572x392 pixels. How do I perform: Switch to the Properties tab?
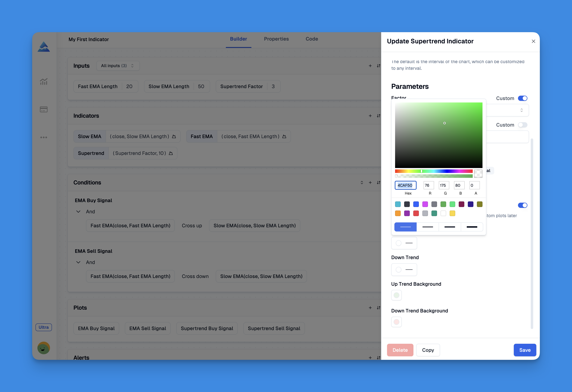click(x=276, y=39)
